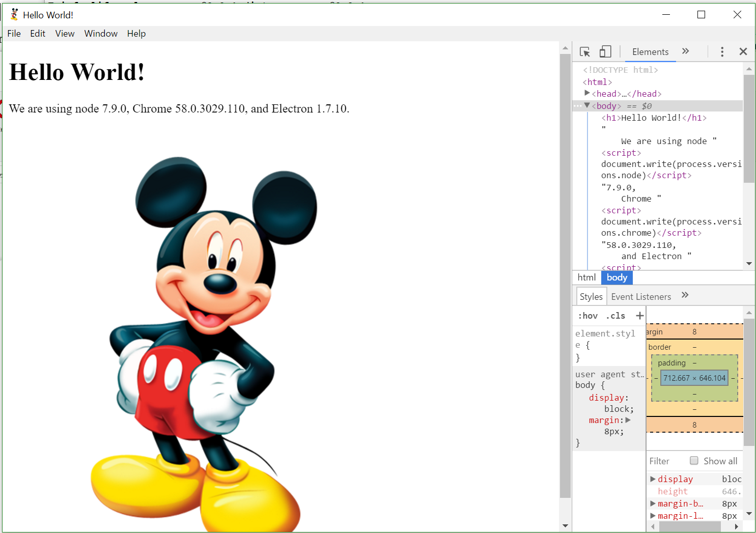This screenshot has width=756, height=533.
Task: Show more DevTools tabs next to Elements
Action: click(686, 51)
